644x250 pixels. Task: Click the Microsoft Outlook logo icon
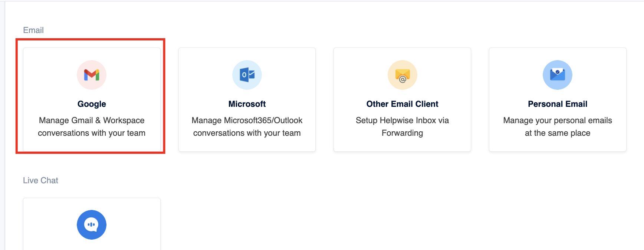pos(247,75)
